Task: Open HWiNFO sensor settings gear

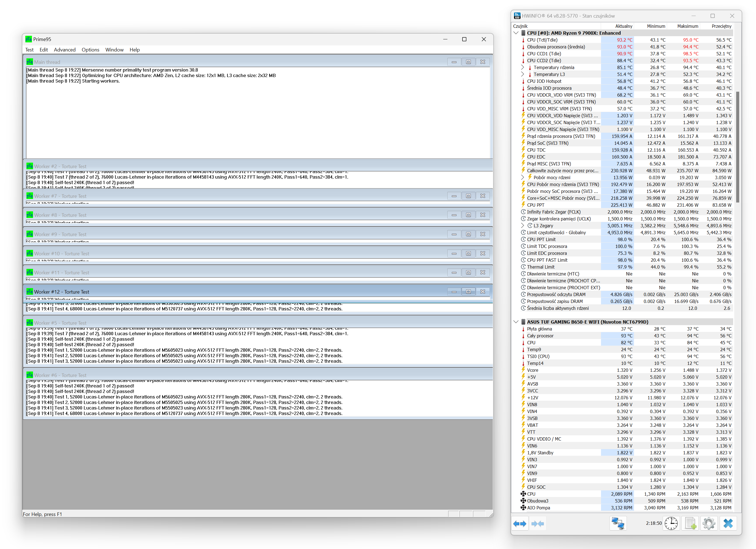Action: (709, 524)
